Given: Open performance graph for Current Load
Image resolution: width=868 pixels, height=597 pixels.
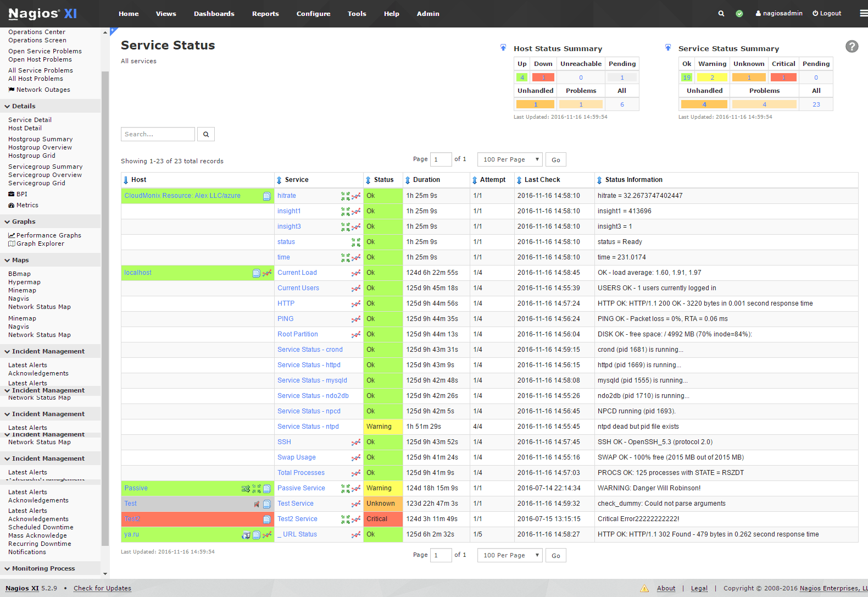Looking at the screenshot, I should [357, 273].
